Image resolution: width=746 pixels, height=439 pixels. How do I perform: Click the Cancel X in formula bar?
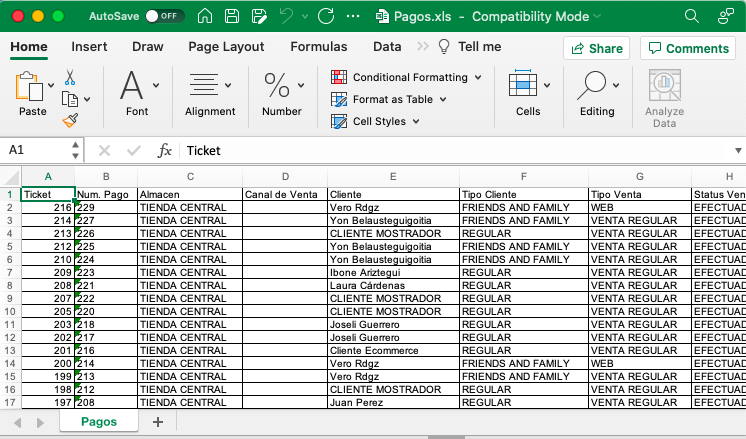pyautogui.click(x=104, y=151)
